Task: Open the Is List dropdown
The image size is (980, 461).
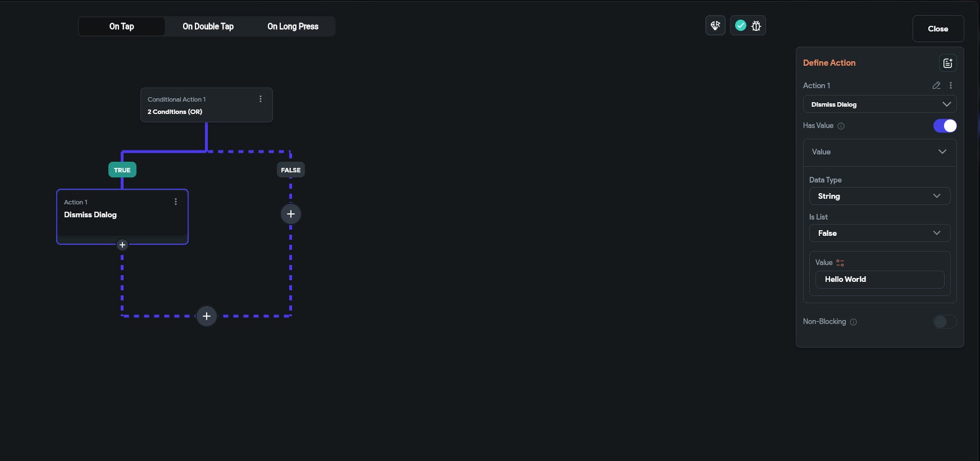Action: [x=879, y=233]
